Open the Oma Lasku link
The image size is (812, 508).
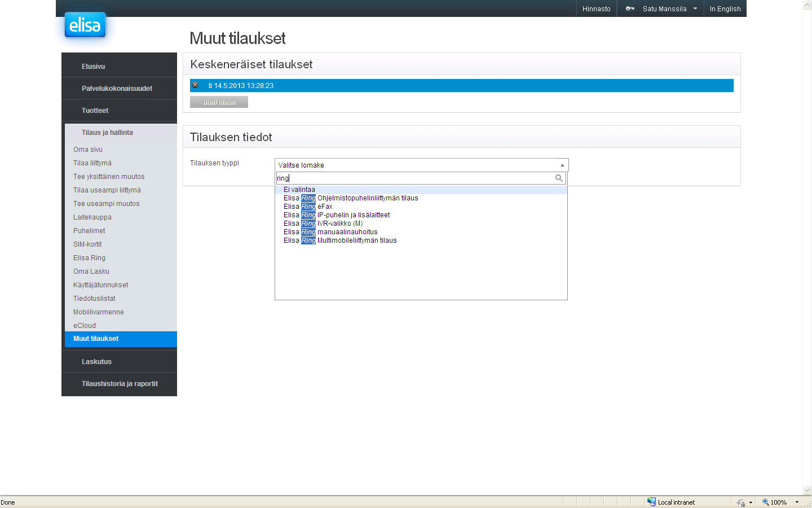pos(91,271)
